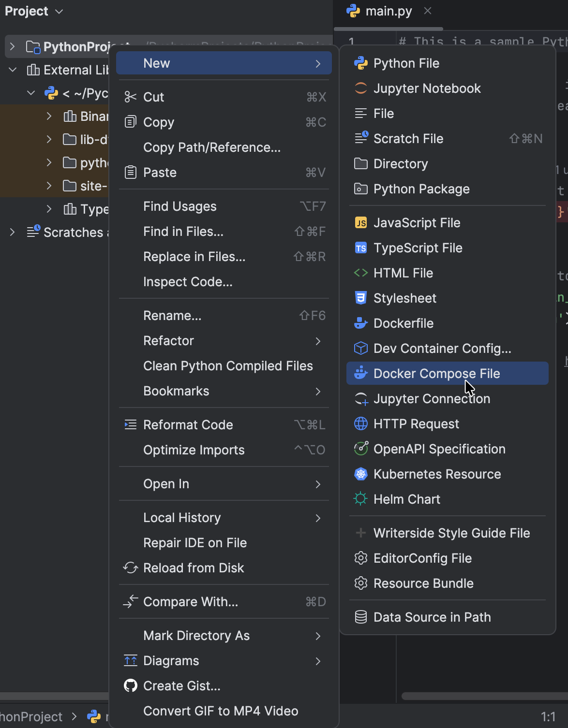
Task: Click the HTML File angle-brackets icon
Action: click(361, 273)
